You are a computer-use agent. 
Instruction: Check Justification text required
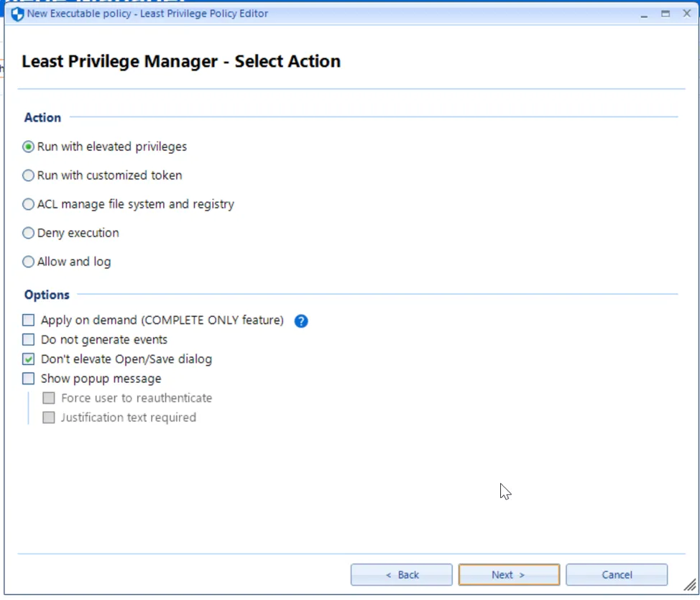pos(49,417)
